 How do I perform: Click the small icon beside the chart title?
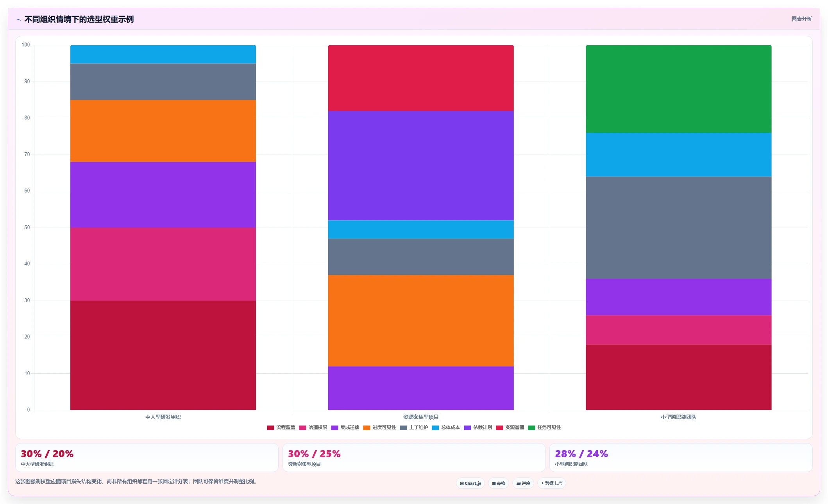tap(18, 20)
